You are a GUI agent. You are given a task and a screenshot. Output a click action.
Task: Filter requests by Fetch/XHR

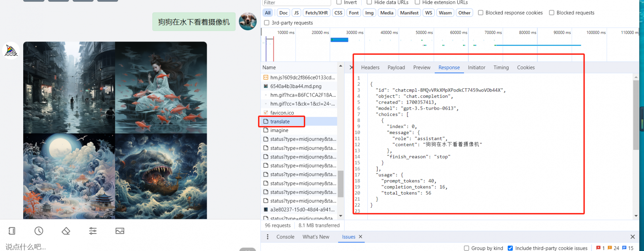pyautogui.click(x=316, y=13)
